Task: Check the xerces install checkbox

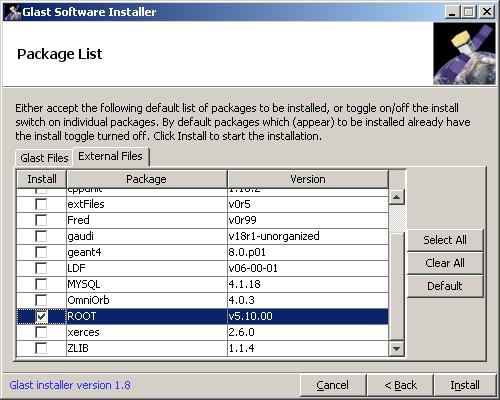Action: (41, 332)
